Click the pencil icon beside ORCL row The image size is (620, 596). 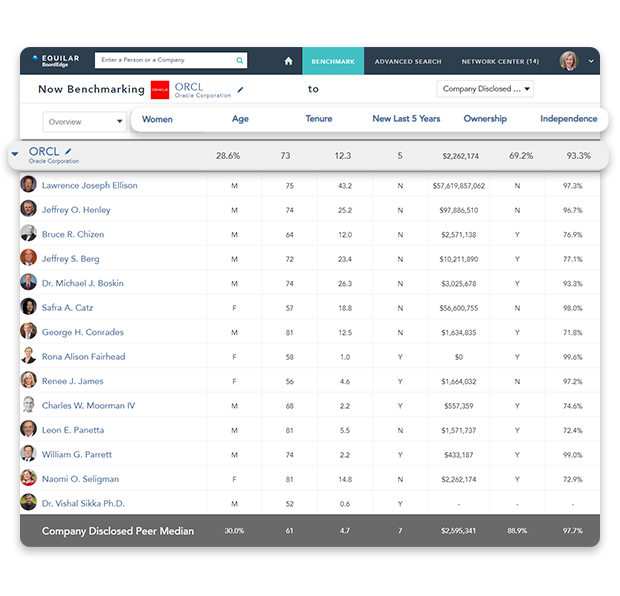point(68,151)
